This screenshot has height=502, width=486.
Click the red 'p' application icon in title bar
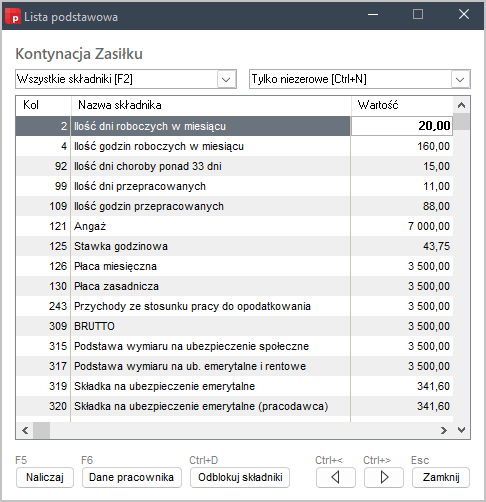click(13, 16)
